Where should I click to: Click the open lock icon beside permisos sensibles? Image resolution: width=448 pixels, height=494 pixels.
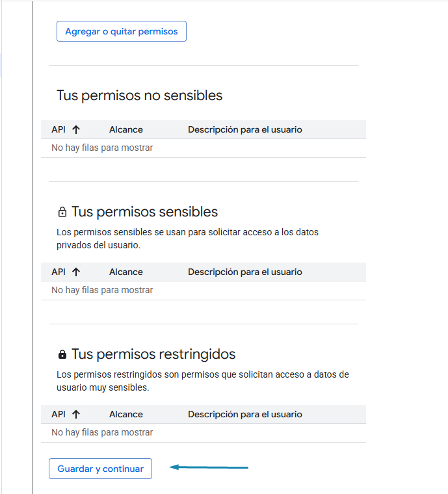click(62, 212)
